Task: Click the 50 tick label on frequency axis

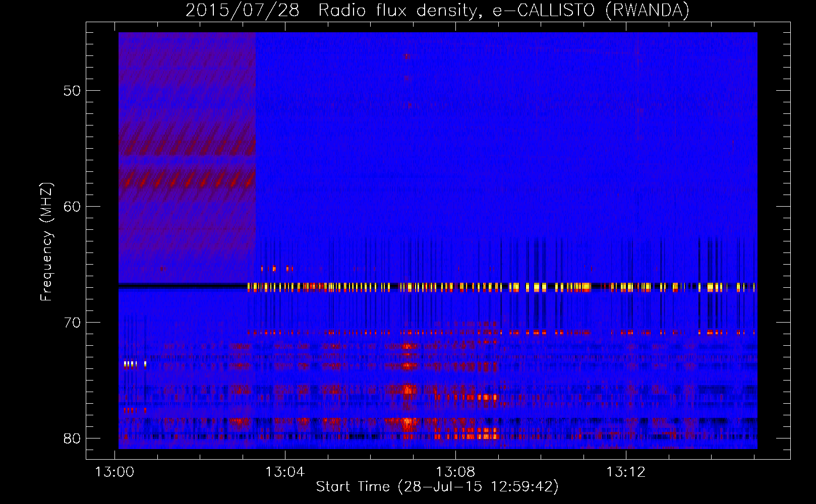Action: pyautogui.click(x=72, y=91)
